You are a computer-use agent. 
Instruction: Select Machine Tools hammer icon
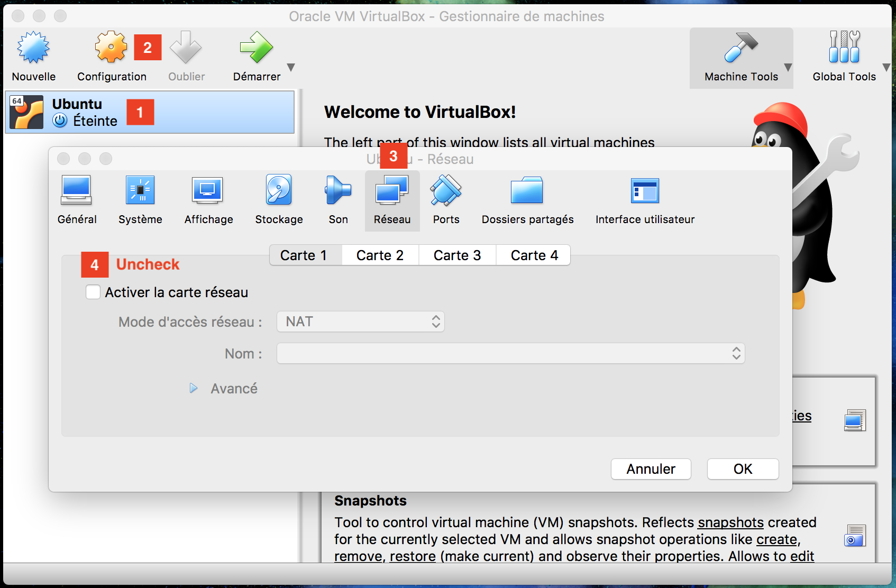click(740, 48)
